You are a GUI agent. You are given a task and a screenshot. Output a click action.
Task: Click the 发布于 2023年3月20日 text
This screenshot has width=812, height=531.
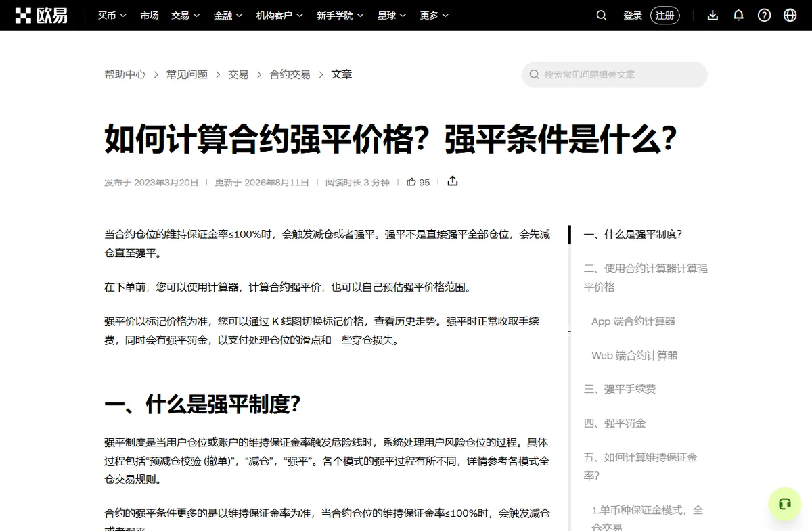click(x=152, y=182)
